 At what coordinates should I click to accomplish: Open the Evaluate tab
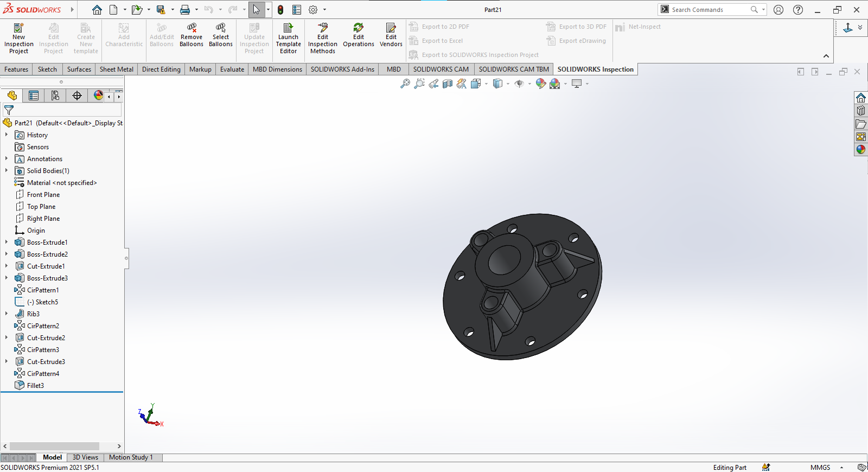click(232, 69)
